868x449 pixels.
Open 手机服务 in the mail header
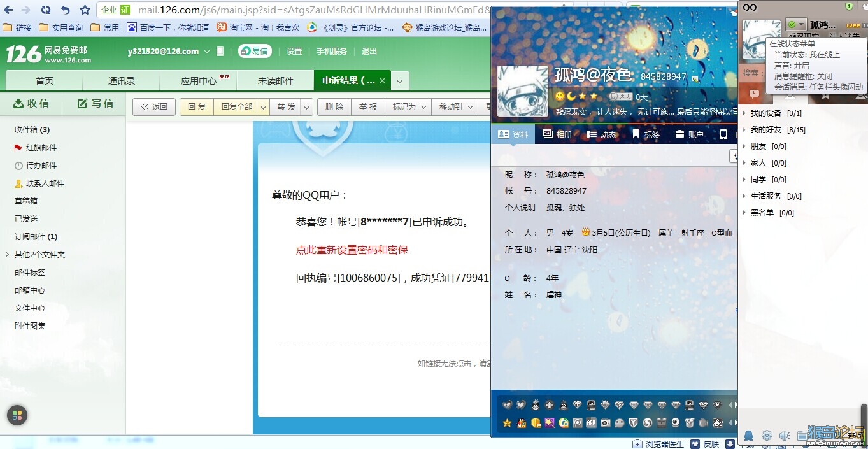pyautogui.click(x=332, y=52)
